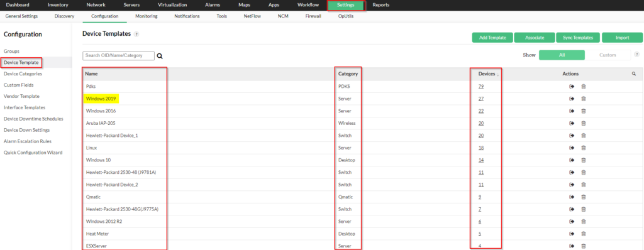Click the Import button
This screenshot has width=644, height=250.
tap(622, 37)
